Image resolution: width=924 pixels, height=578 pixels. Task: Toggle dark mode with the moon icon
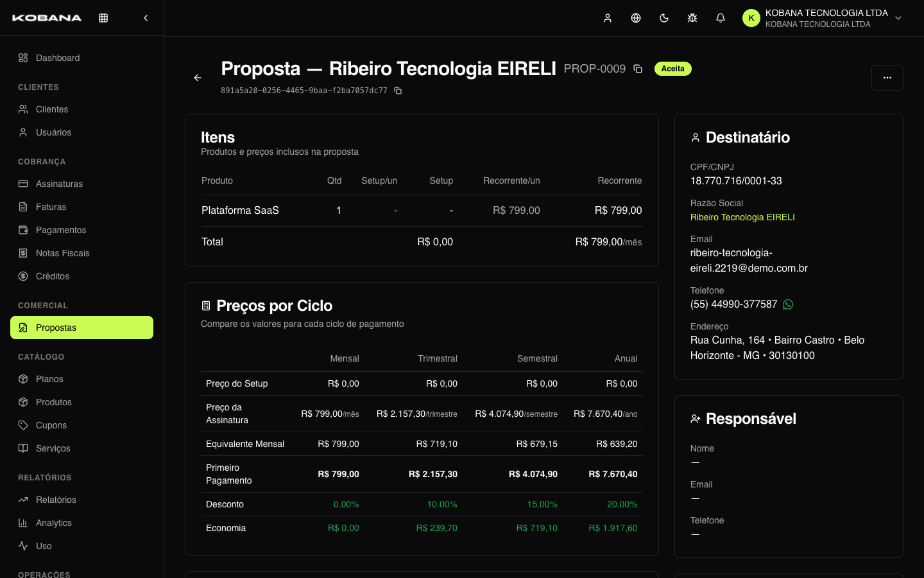664,18
